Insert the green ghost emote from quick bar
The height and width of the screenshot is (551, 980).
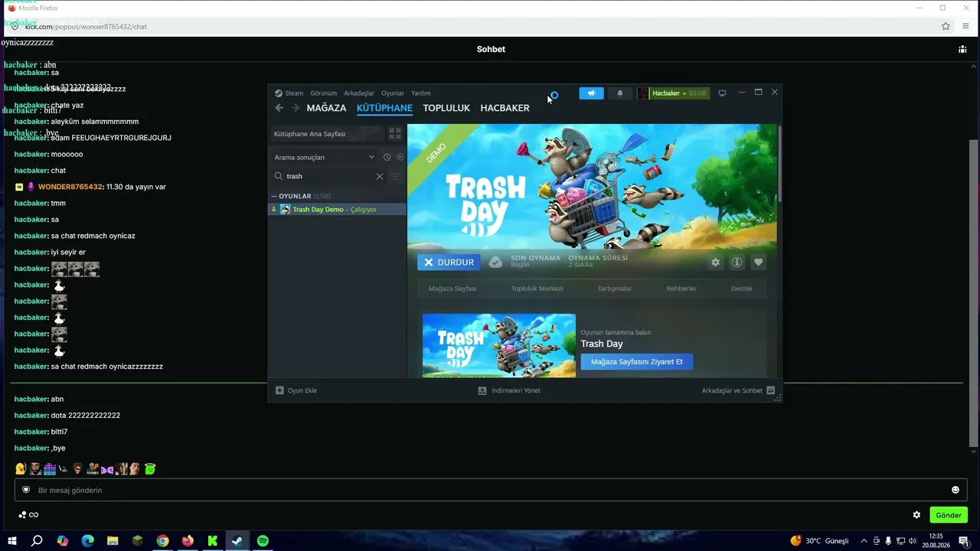[150, 469]
